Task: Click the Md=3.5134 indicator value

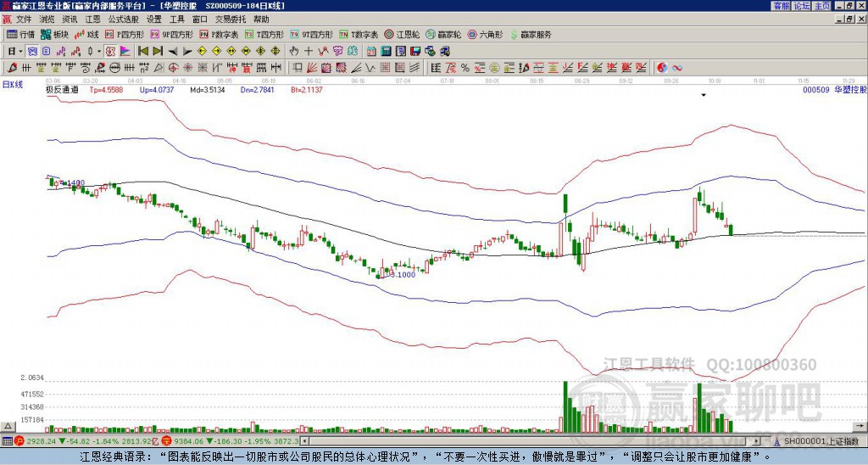Action: click(x=207, y=89)
